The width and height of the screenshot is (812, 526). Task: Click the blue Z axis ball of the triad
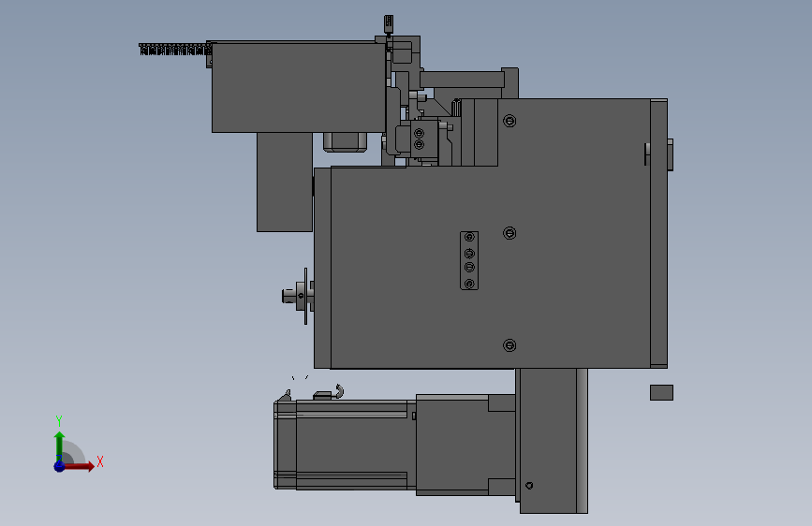(60, 466)
